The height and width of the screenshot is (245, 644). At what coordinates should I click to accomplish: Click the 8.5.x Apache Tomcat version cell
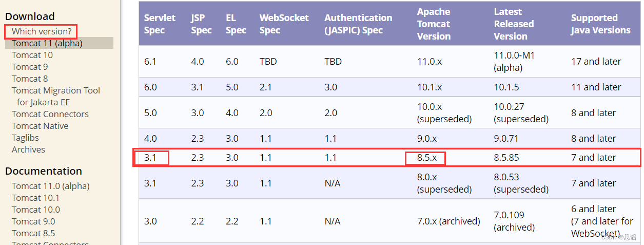(x=427, y=158)
